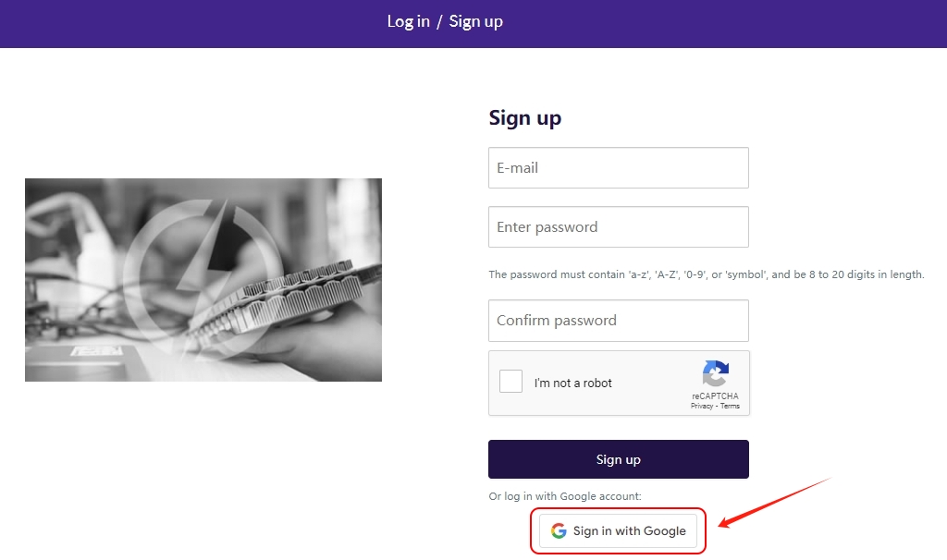Click the "reCAPTCHA" text label
The height and width of the screenshot is (560, 947).
(x=715, y=396)
